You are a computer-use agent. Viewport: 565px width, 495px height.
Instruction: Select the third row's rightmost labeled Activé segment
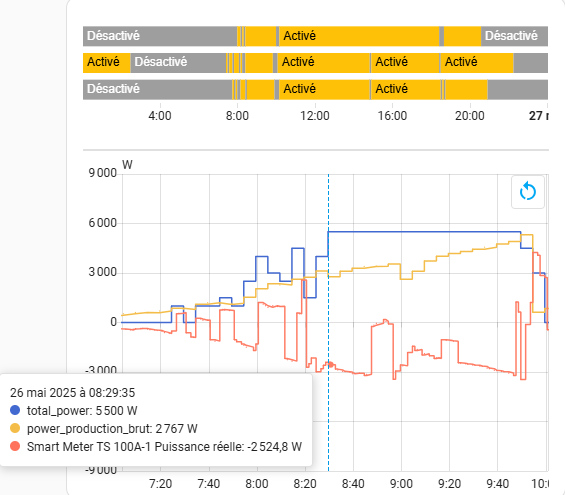(406, 89)
